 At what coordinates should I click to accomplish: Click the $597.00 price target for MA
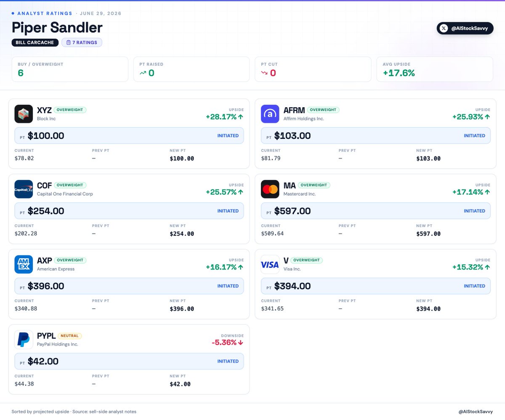coord(292,211)
